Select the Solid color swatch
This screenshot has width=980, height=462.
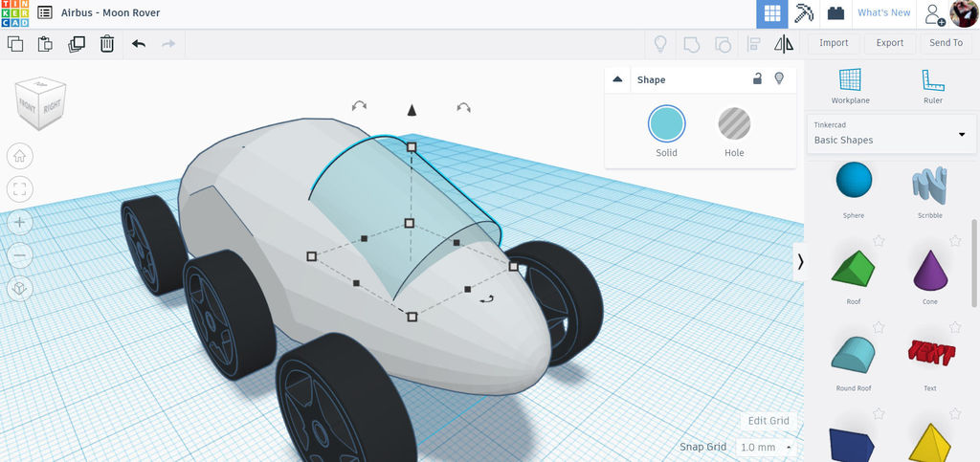tap(666, 123)
